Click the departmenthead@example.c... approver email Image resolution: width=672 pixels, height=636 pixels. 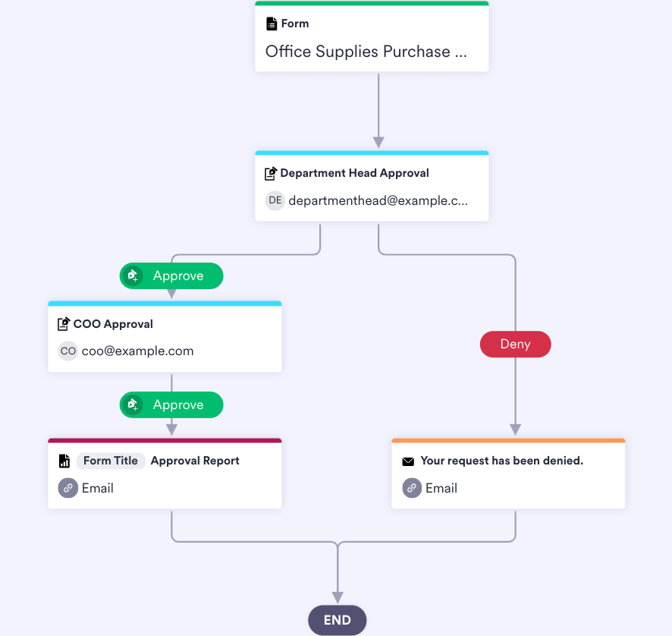pyautogui.click(x=378, y=201)
